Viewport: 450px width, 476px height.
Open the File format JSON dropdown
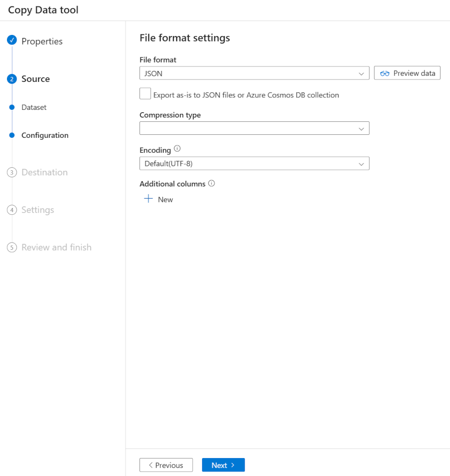coord(254,73)
